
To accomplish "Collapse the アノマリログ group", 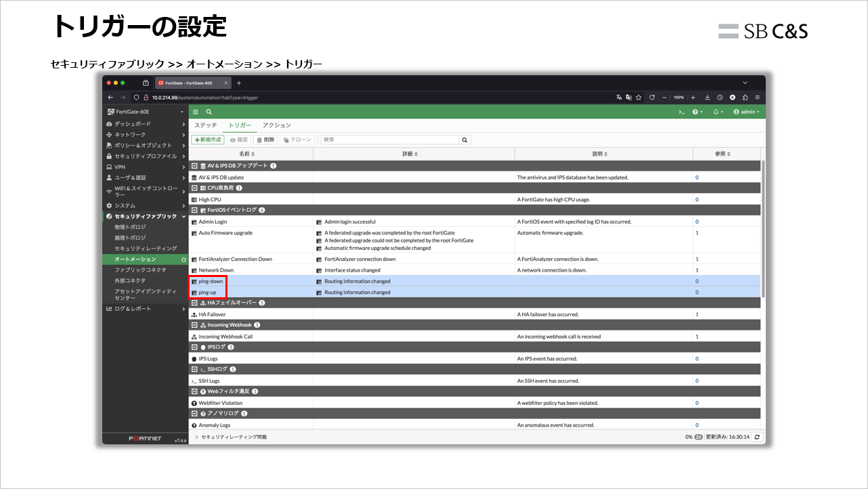I will point(194,413).
